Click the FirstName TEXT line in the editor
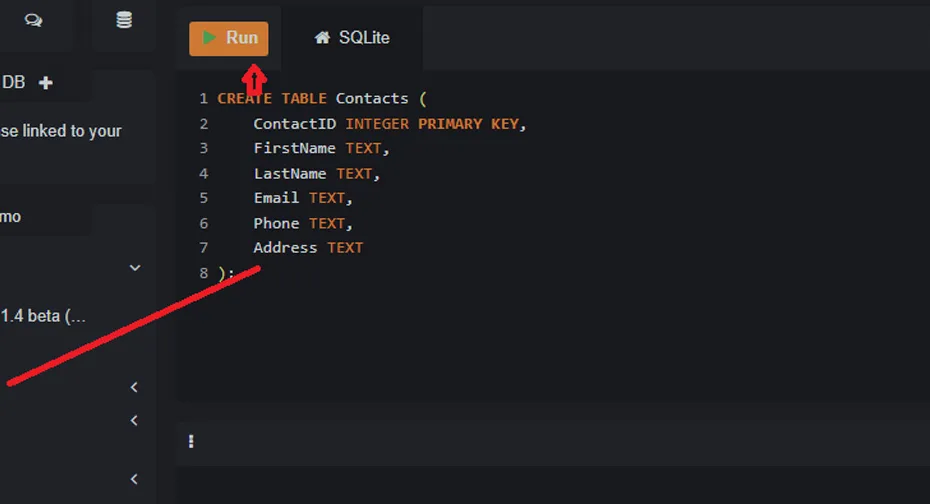 (320, 149)
